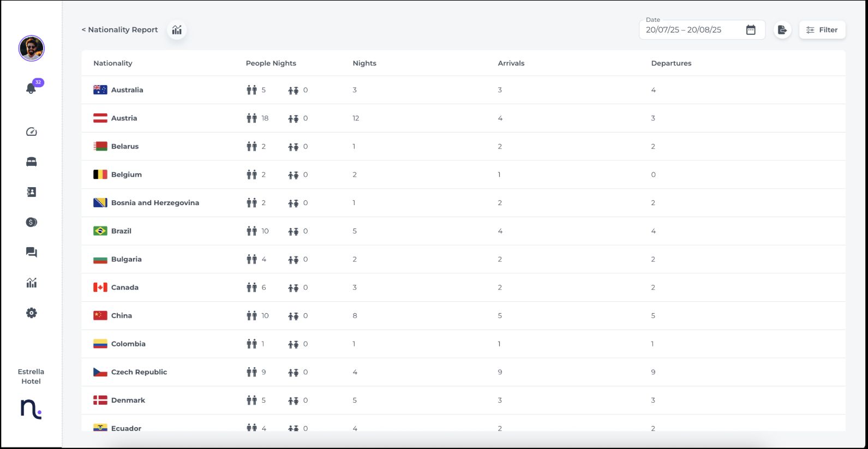The height and width of the screenshot is (449, 868).
Task: Open the messages chat icon in sidebar
Action: [x=32, y=252]
